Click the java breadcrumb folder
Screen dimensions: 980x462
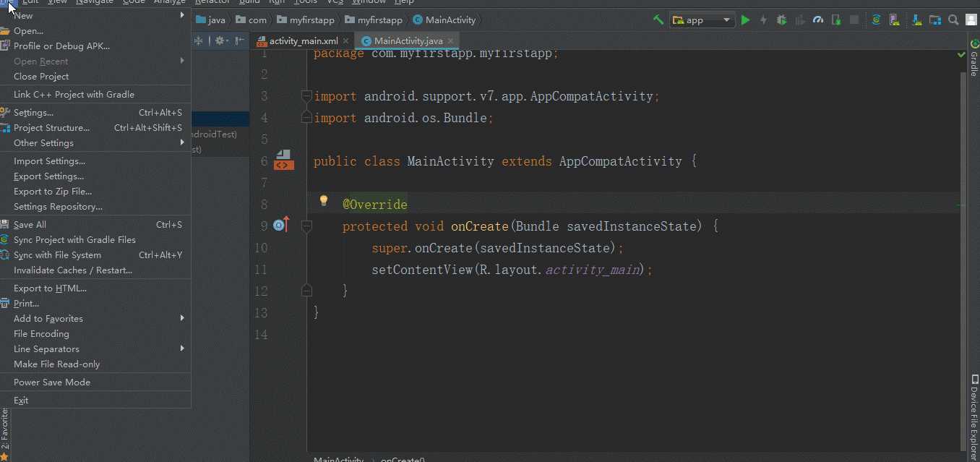[x=211, y=20]
